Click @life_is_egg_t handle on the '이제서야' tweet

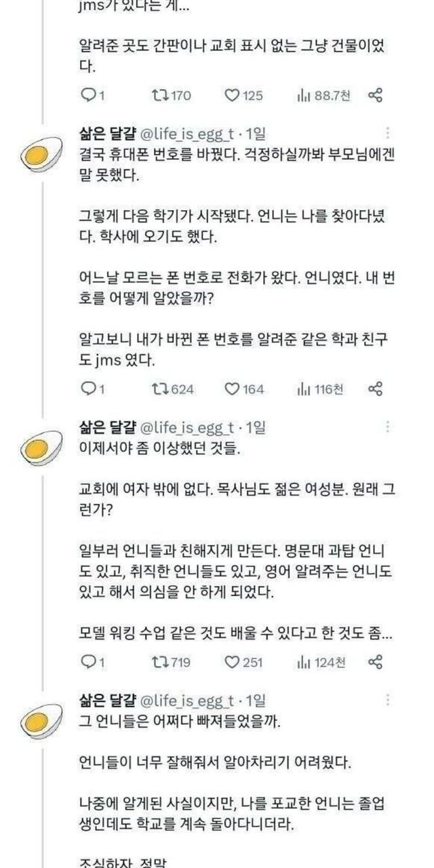coord(186,427)
